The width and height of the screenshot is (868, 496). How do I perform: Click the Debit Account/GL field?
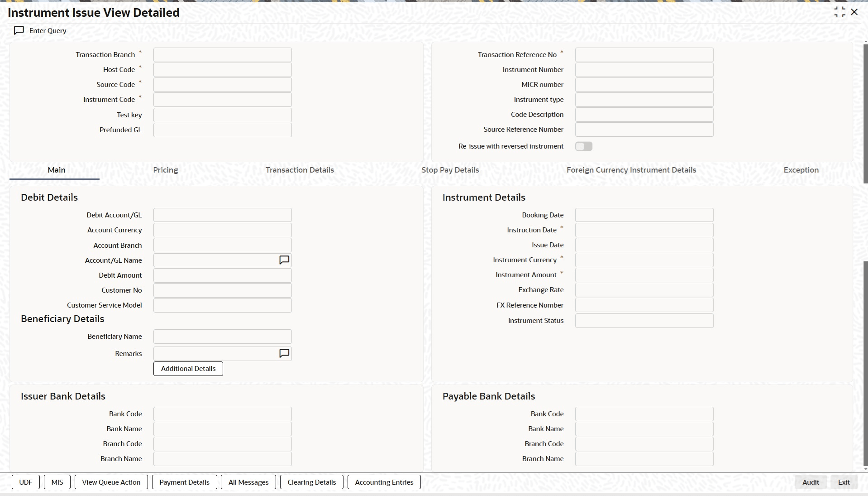[x=223, y=215]
